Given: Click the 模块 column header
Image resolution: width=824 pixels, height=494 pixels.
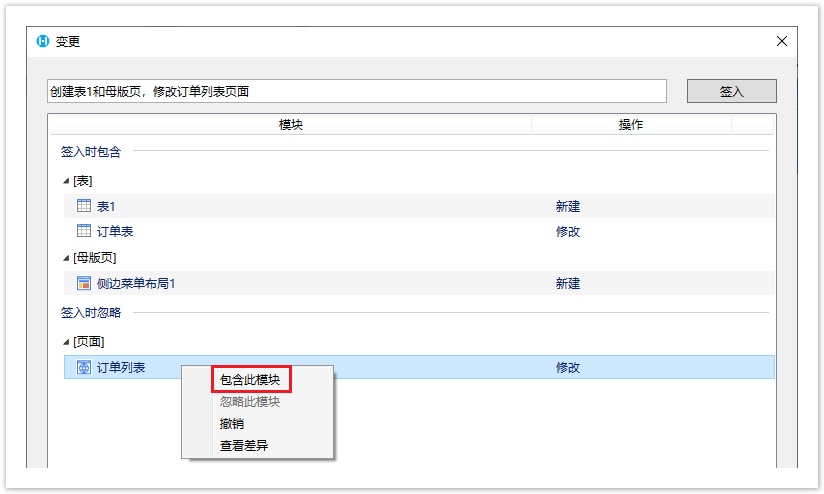Looking at the screenshot, I should pos(290,125).
